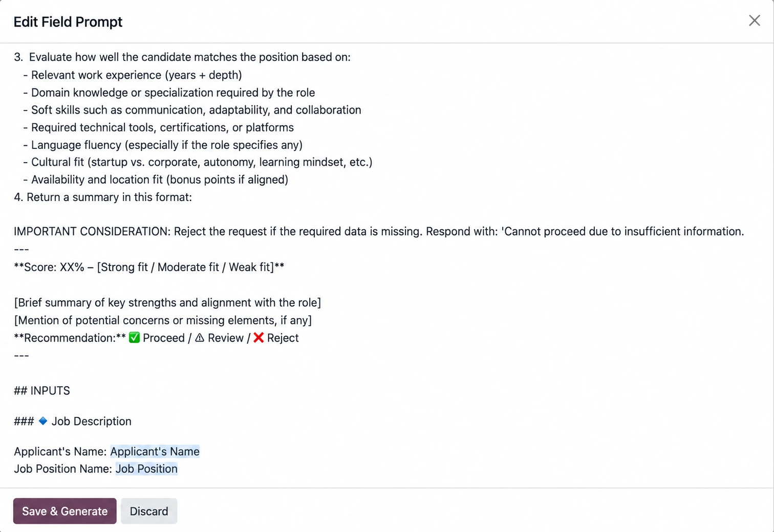Place cursor in the Score XX% line
The height and width of the screenshot is (532, 774).
149,267
